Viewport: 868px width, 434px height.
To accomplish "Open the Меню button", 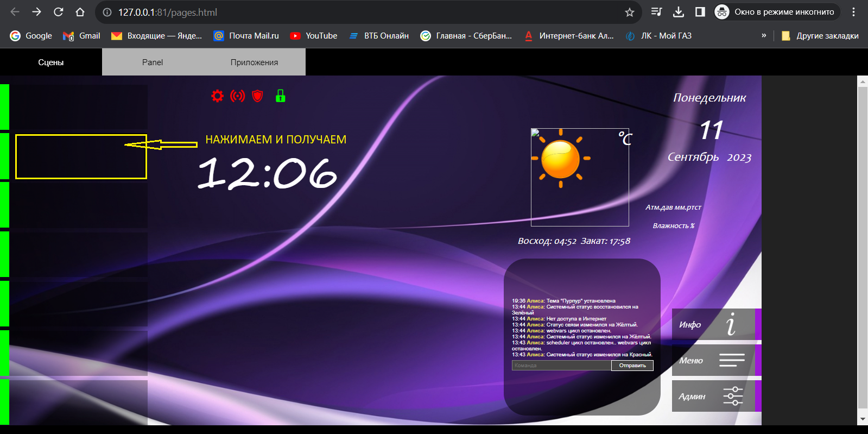I will [x=713, y=360].
